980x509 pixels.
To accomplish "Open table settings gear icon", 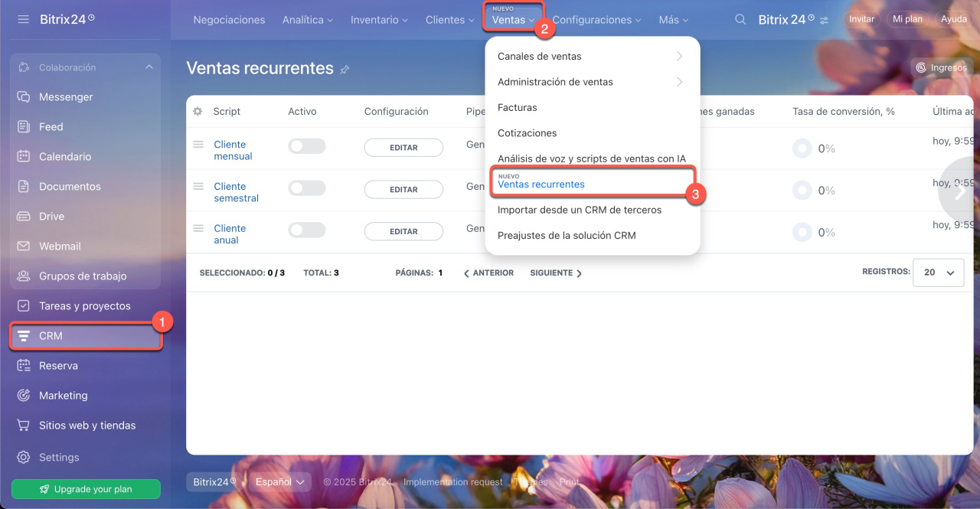I will 198,111.
